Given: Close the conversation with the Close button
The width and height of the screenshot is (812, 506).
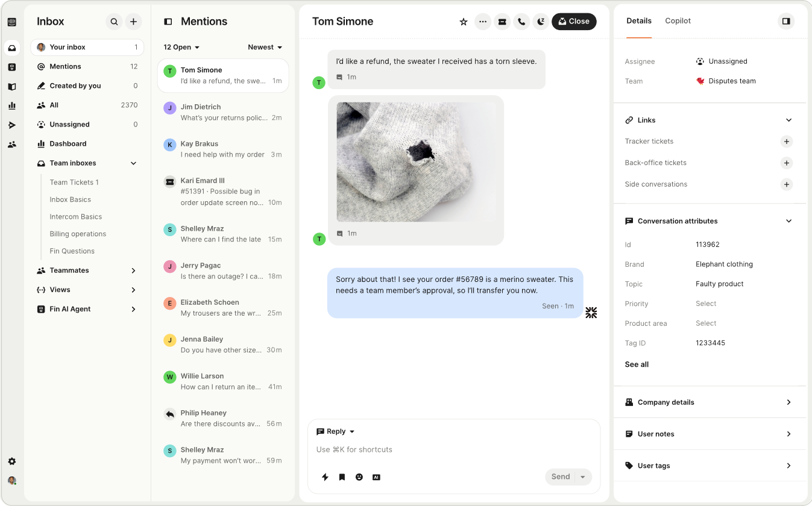Looking at the screenshot, I should 573,21.
